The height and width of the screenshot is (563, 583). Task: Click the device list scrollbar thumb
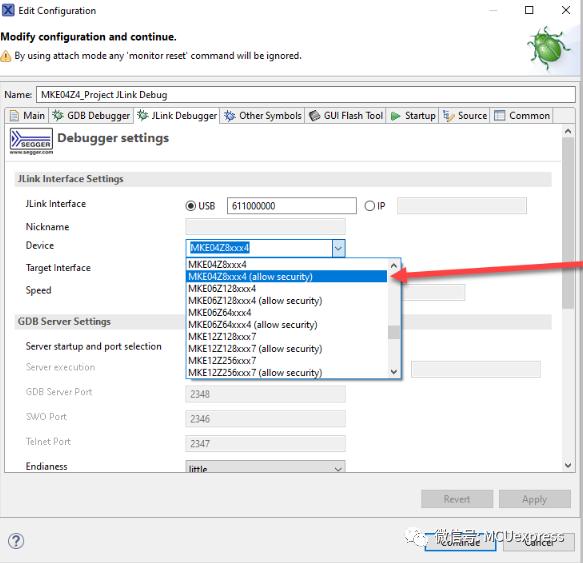click(x=394, y=332)
